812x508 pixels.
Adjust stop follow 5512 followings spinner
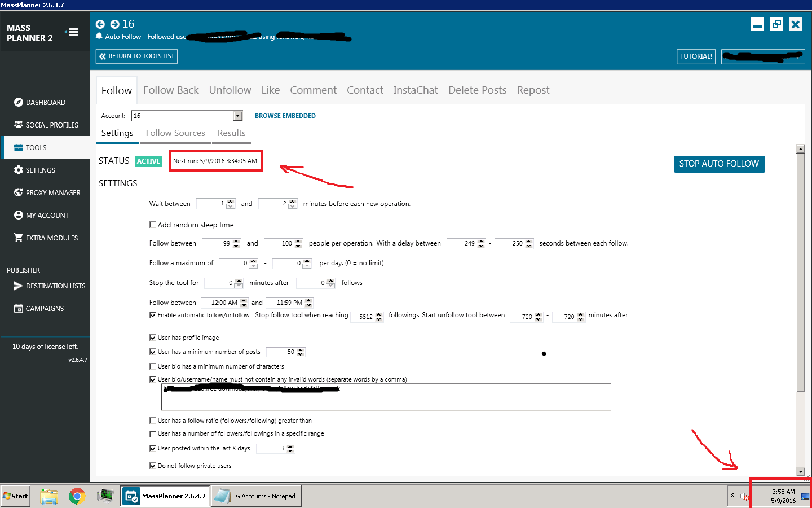(379, 317)
